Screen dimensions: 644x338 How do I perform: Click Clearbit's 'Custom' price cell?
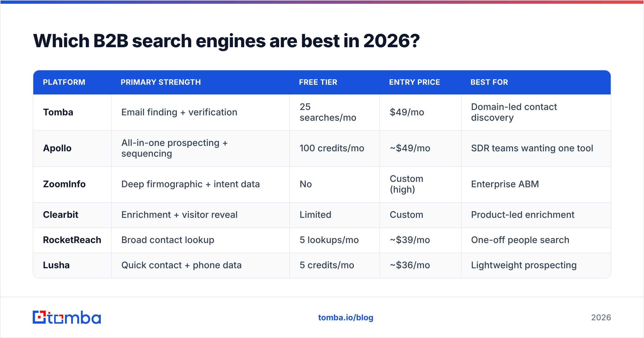pyautogui.click(x=420, y=215)
